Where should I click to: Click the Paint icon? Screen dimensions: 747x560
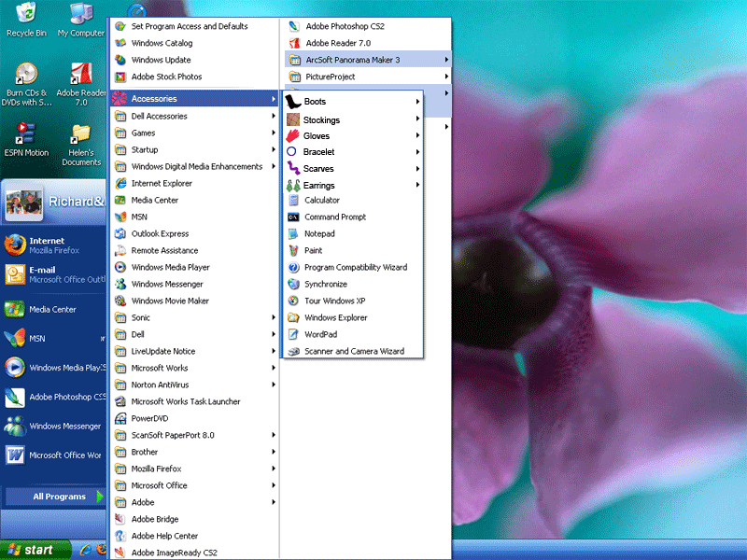(293, 250)
